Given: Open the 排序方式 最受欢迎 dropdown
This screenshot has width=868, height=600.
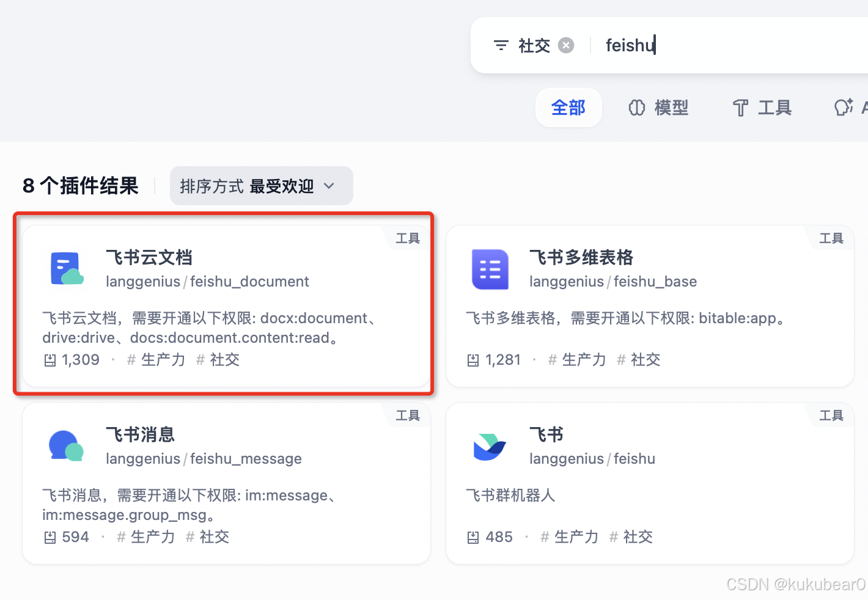Looking at the screenshot, I should 262,186.
